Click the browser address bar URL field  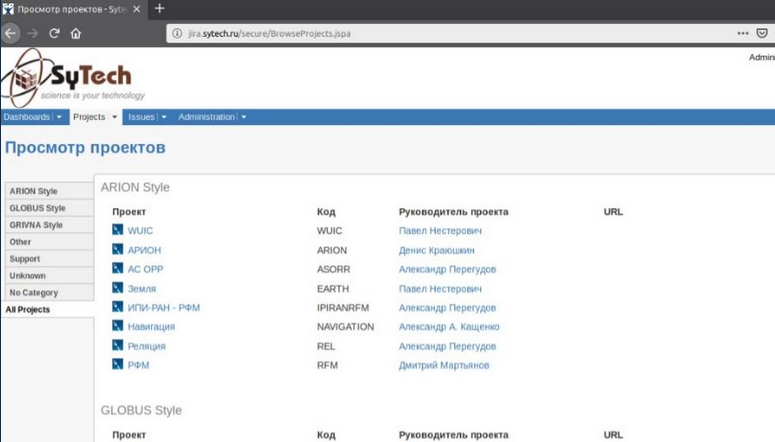tap(400, 33)
